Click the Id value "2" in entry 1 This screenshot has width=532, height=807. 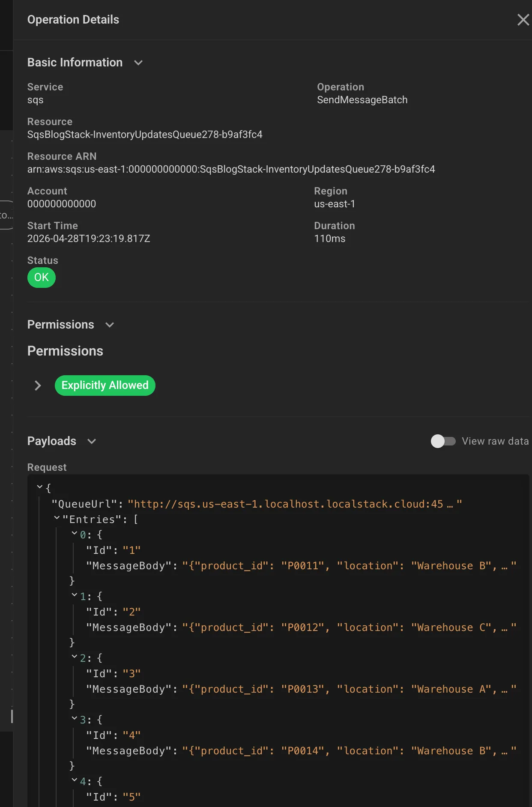[132, 612]
